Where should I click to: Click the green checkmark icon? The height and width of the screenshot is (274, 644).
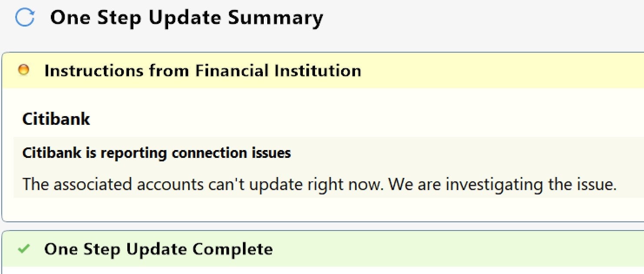(24, 249)
